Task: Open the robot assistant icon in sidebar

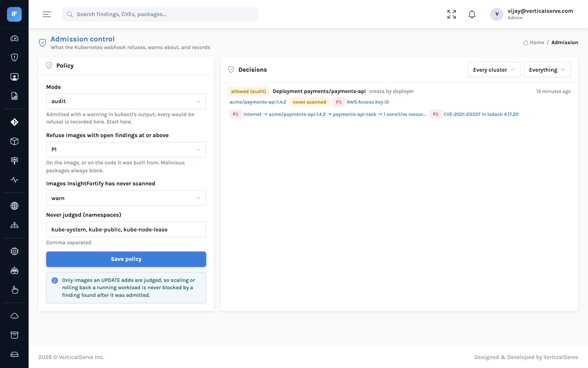Action: (x=14, y=270)
